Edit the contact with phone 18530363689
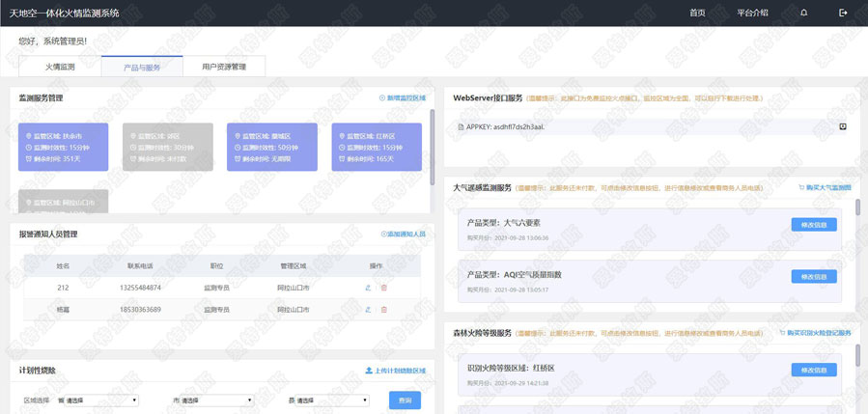Viewport: 868px width, 414px height. [368, 310]
